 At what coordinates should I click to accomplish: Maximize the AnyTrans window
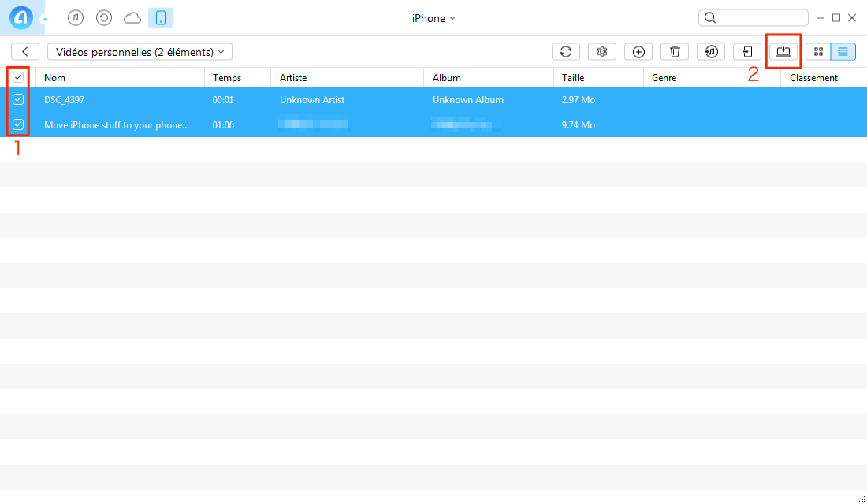tap(836, 17)
